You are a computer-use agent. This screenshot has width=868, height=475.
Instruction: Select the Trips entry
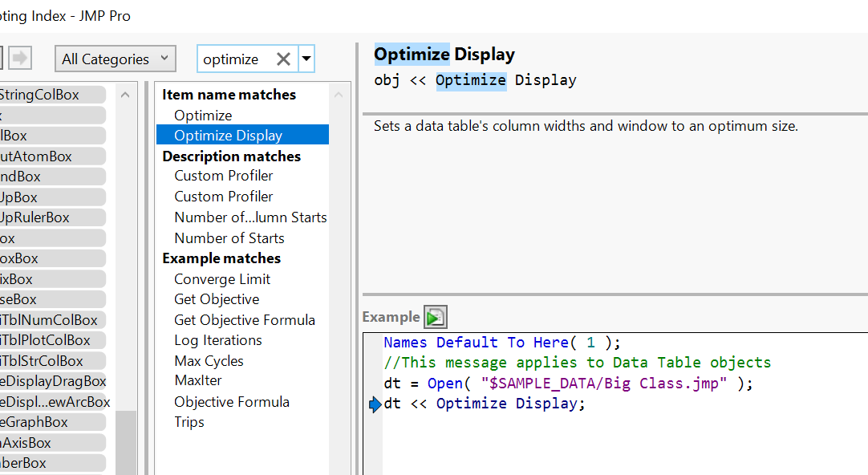coord(189,422)
